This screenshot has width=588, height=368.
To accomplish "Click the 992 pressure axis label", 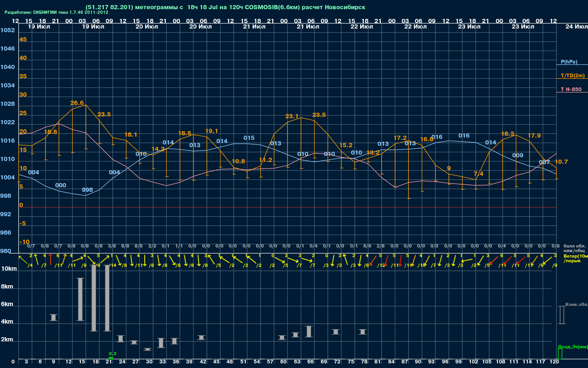I will (6, 214).
